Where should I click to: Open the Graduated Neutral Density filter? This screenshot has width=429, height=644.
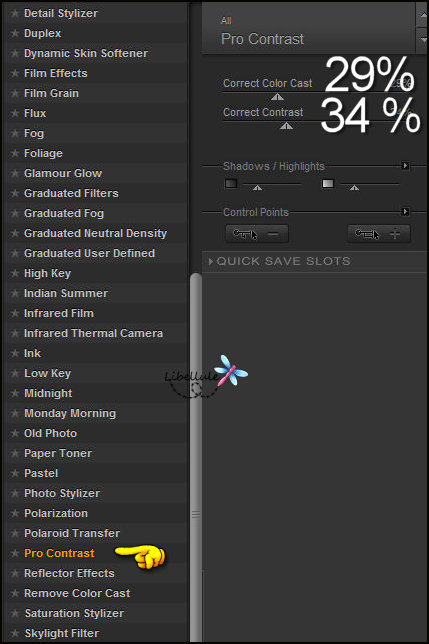point(95,233)
